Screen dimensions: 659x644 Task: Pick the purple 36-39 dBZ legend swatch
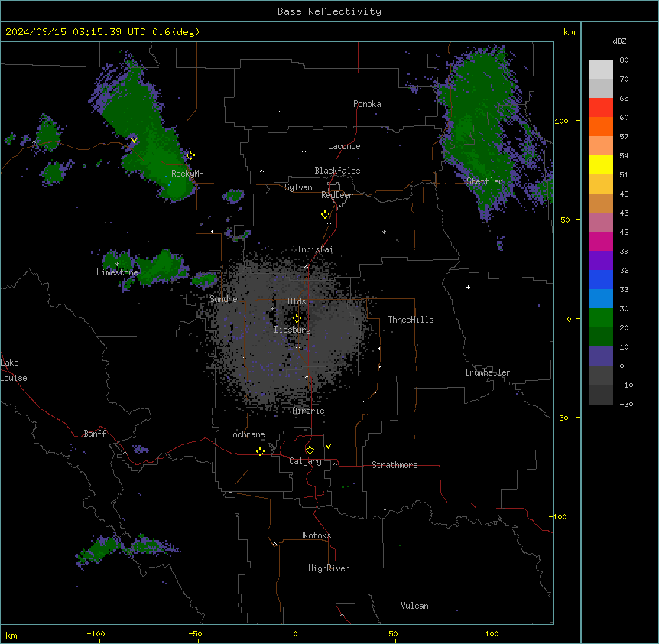pos(601,260)
